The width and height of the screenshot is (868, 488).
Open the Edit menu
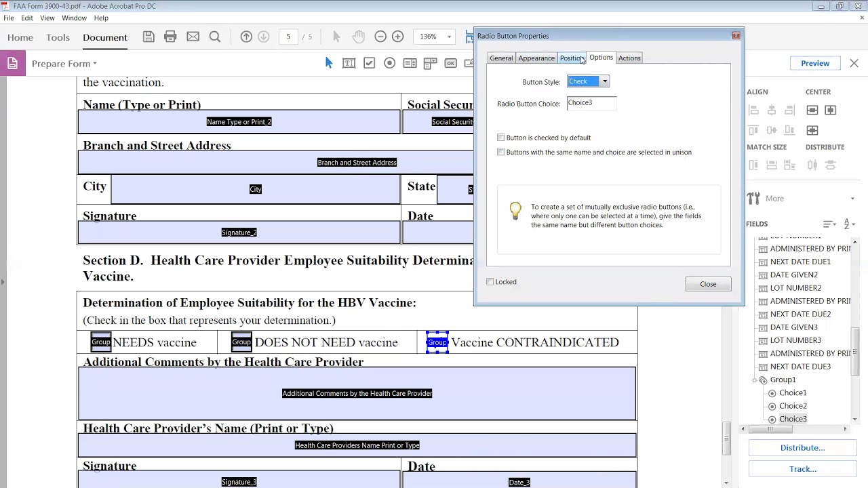coord(27,18)
